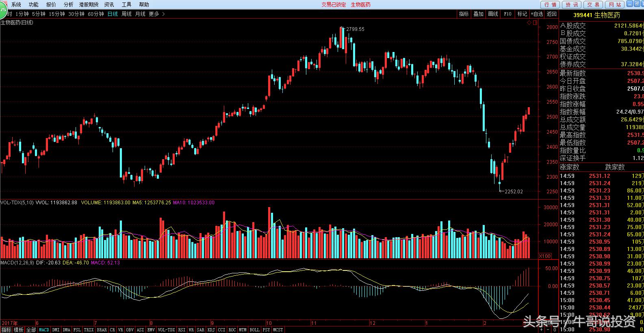Click the small square icon beside the diamond

click(x=535, y=23)
